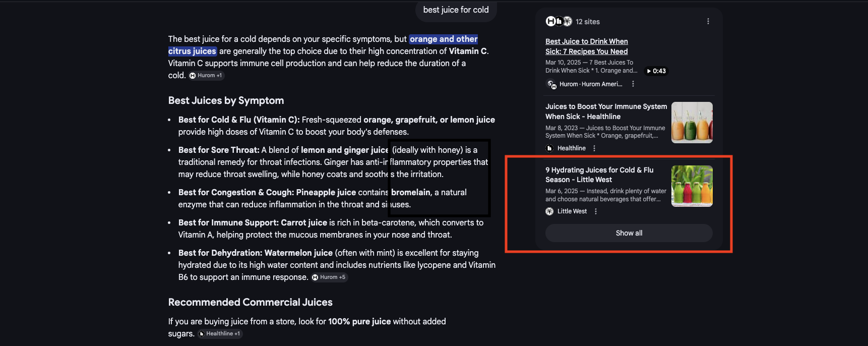Open more options for Little West source
The width and height of the screenshot is (868, 346).
(596, 211)
